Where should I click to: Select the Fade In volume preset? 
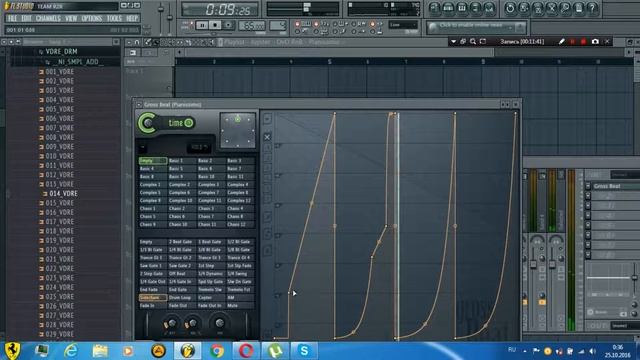(153, 305)
